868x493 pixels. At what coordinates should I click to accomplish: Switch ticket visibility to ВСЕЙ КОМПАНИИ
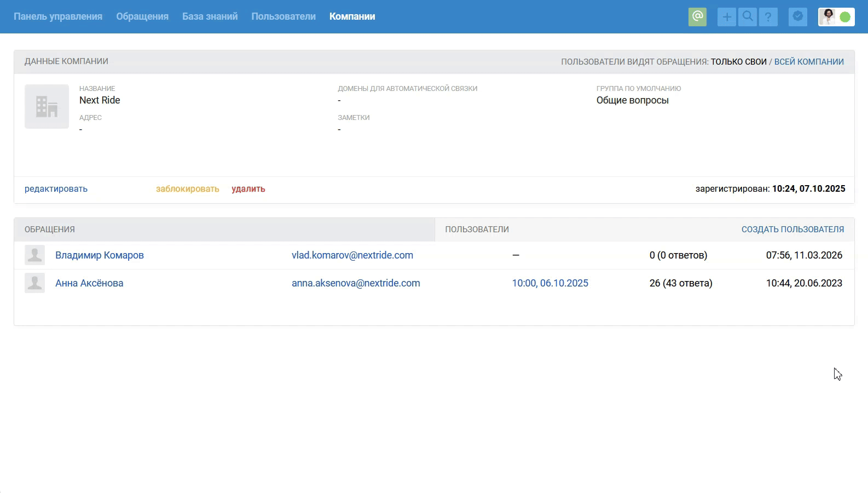(808, 62)
